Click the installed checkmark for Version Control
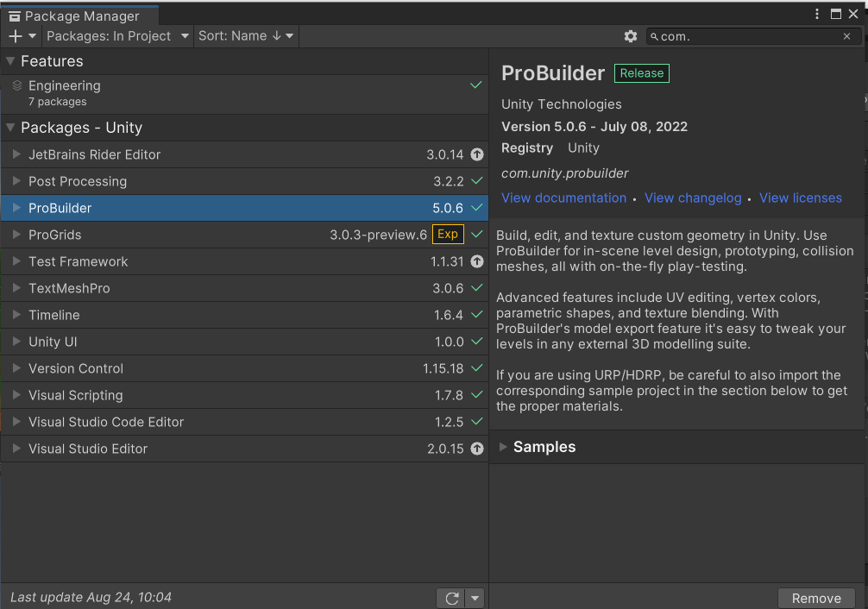The image size is (868, 609). tap(476, 368)
